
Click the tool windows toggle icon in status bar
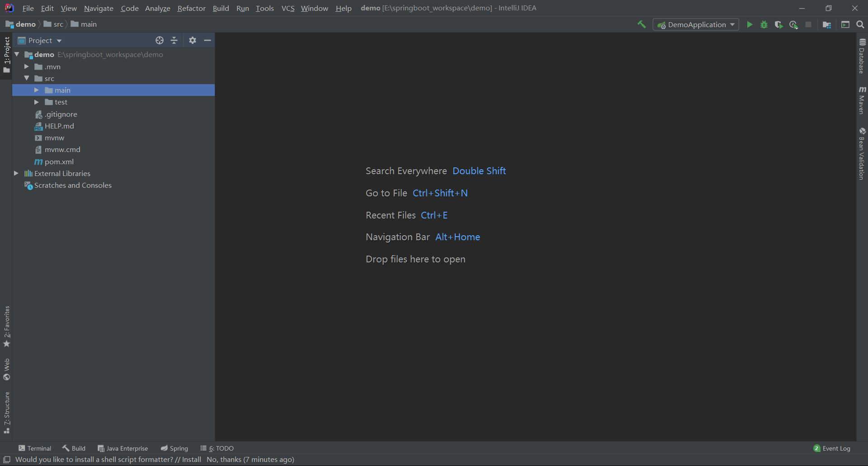pyautogui.click(x=7, y=460)
